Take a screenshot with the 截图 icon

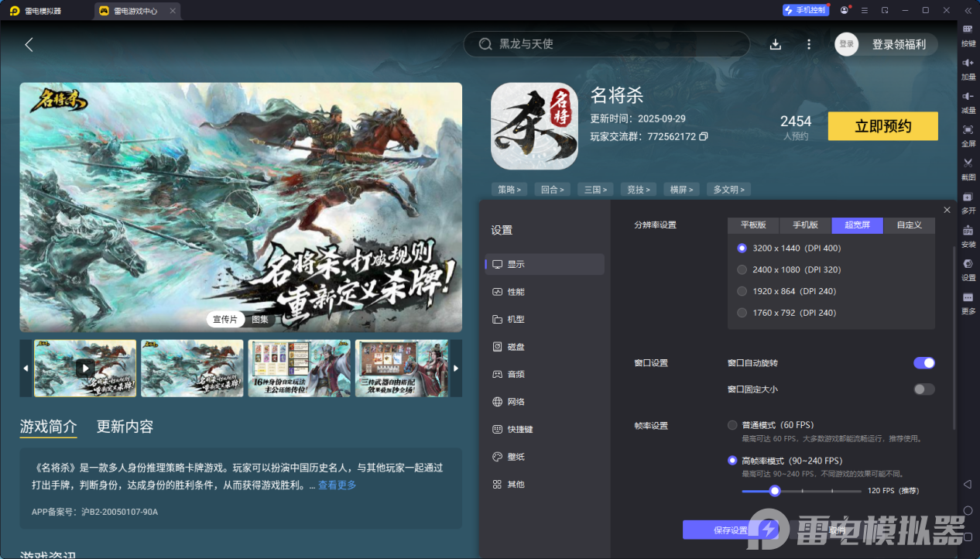968,170
